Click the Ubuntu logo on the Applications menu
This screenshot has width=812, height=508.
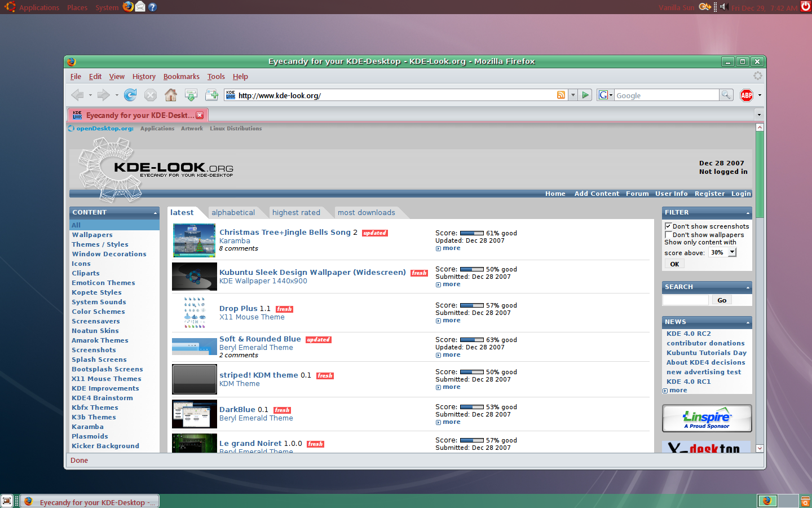point(10,7)
